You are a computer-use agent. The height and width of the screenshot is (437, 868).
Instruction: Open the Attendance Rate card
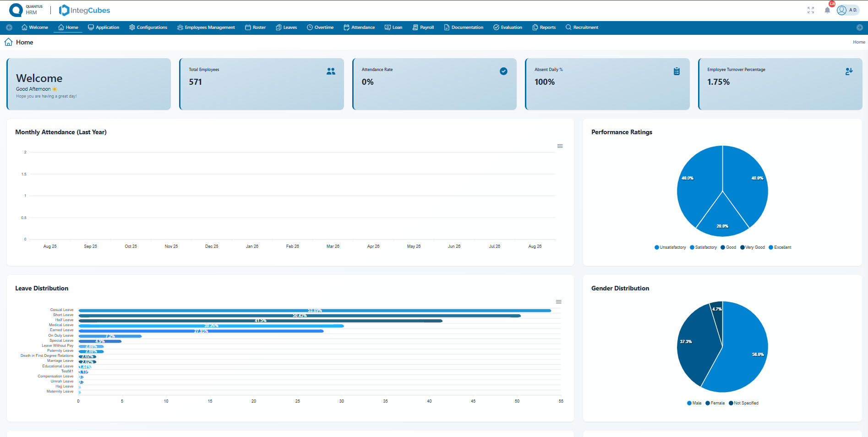click(x=435, y=84)
